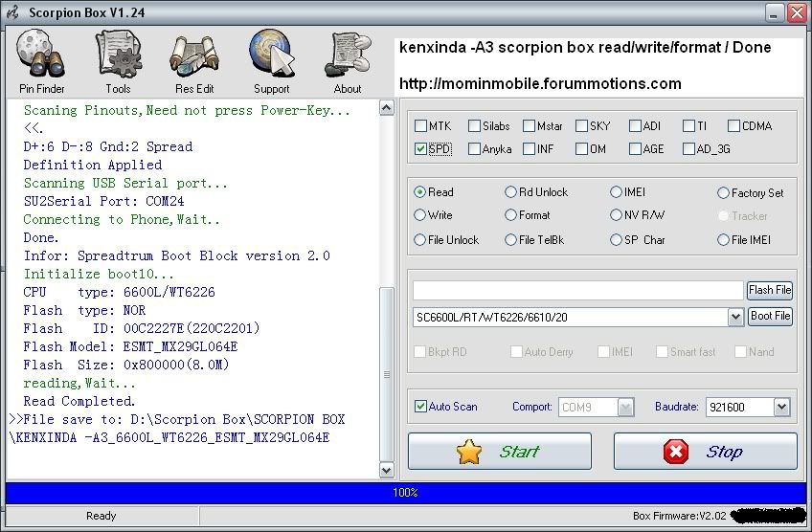The width and height of the screenshot is (812, 532).
Task: Select the File TelBk option
Action: tap(510, 239)
